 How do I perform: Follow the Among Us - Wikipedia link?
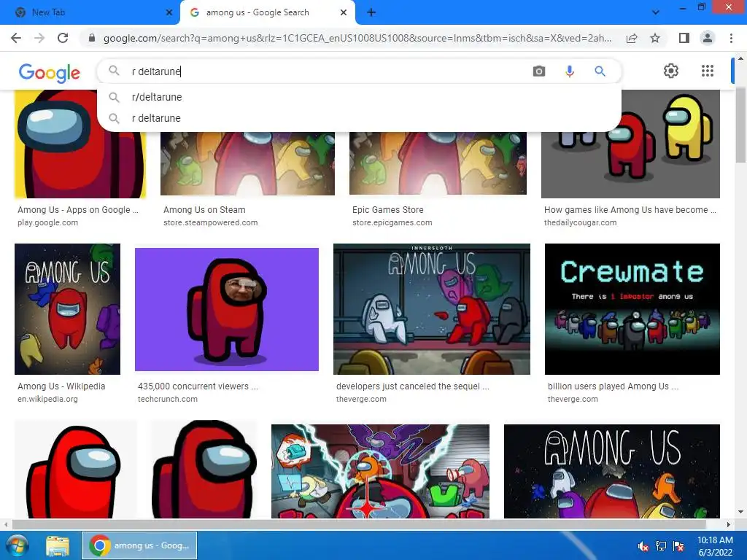pos(61,386)
